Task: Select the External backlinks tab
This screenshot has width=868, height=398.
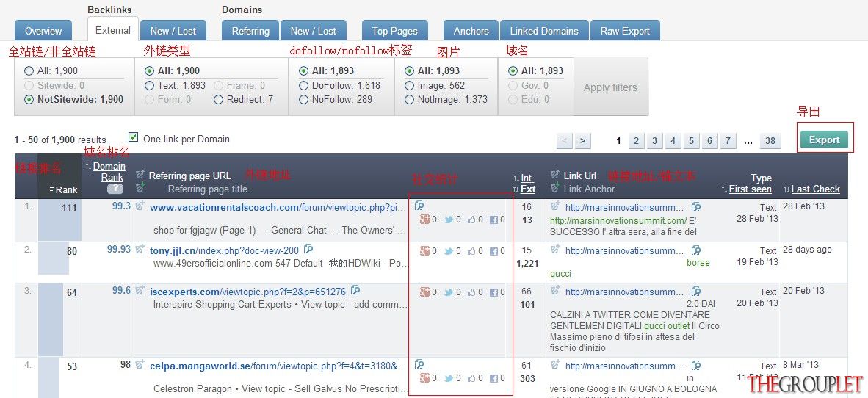Action: pos(112,30)
